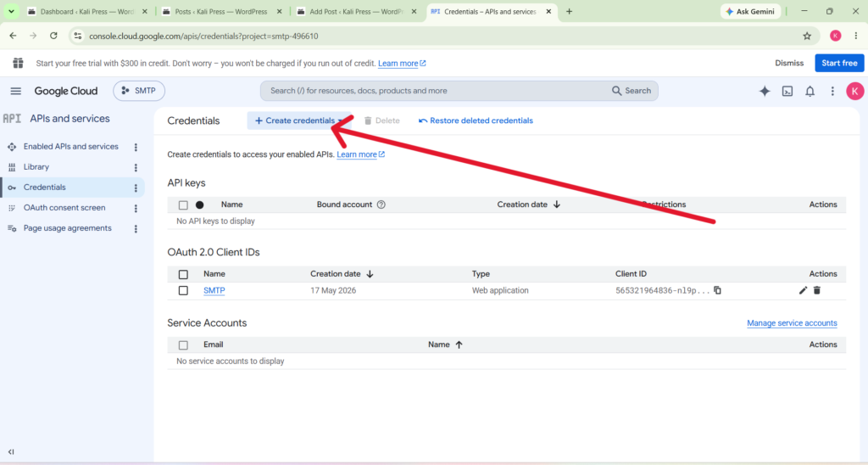Viewport: 868px width, 465px height.
Task: Open the Google Cloud header three-dot menu
Action: (832, 91)
